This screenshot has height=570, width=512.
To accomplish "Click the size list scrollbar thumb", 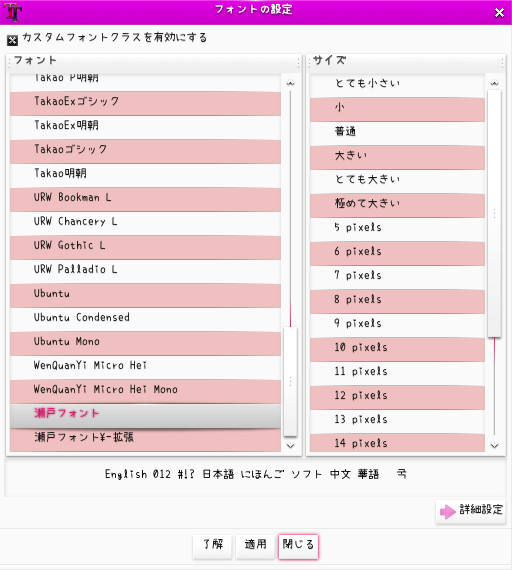I will coord(494,213).
